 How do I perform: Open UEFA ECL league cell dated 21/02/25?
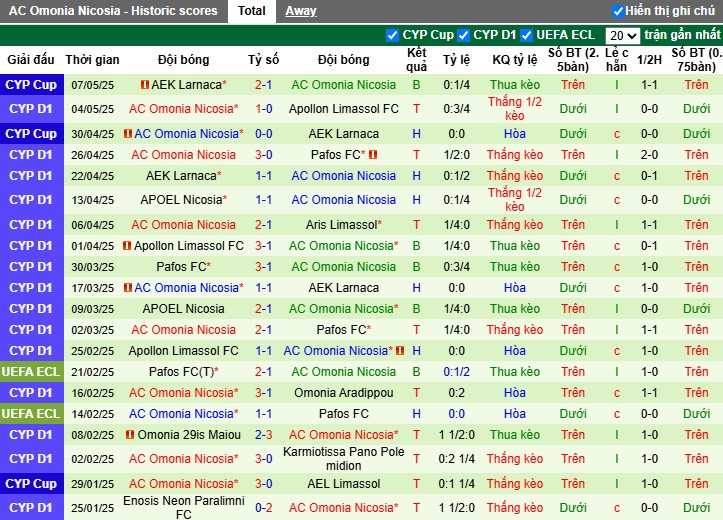31,372
